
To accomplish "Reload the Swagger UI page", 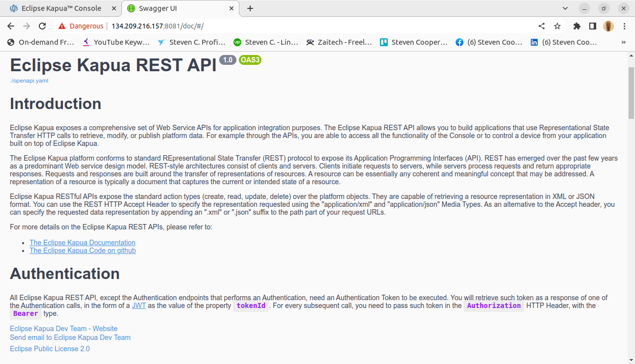I will [x=42, y=26].
